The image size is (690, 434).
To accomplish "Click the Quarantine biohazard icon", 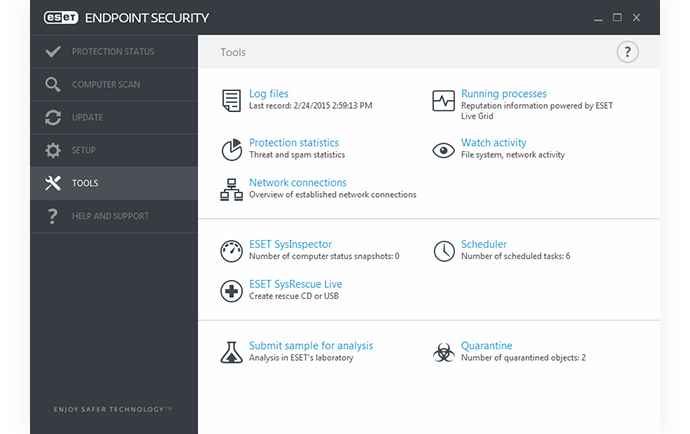I will coord(444,353).
